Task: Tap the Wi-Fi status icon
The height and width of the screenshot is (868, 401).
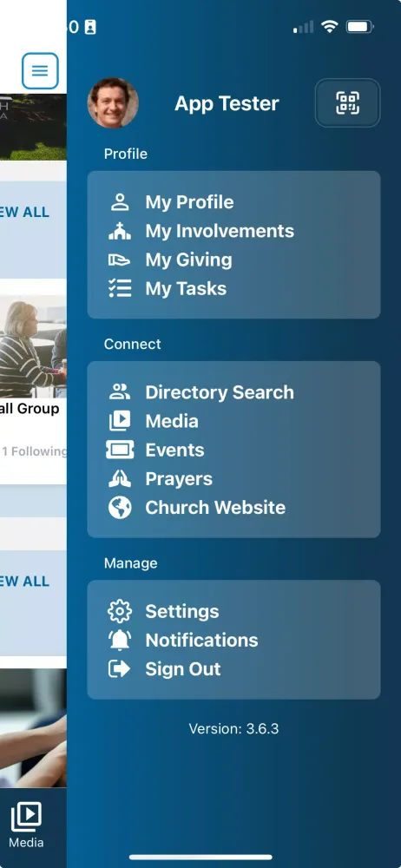Action: (x=330, y=27)
